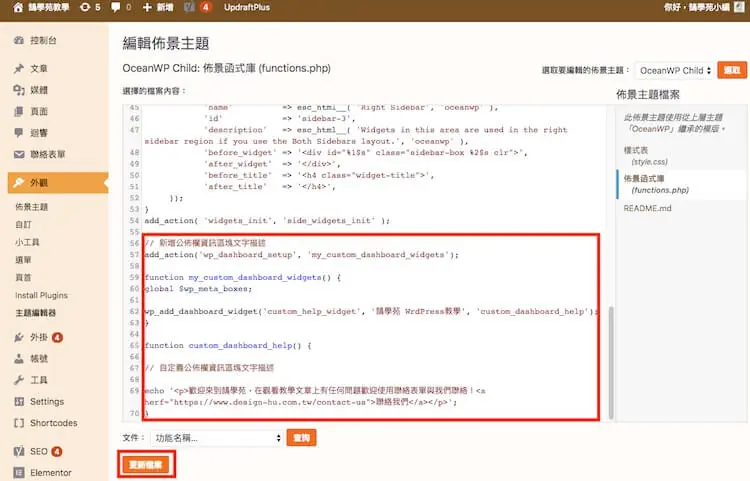Click the orange Look Up (查詢) button

point(301,438)
